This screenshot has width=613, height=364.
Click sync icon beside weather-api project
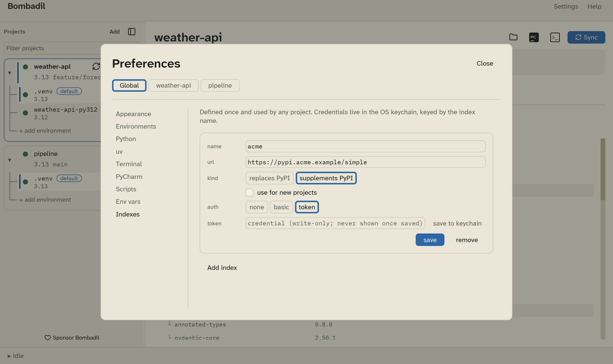click(96, 66)
